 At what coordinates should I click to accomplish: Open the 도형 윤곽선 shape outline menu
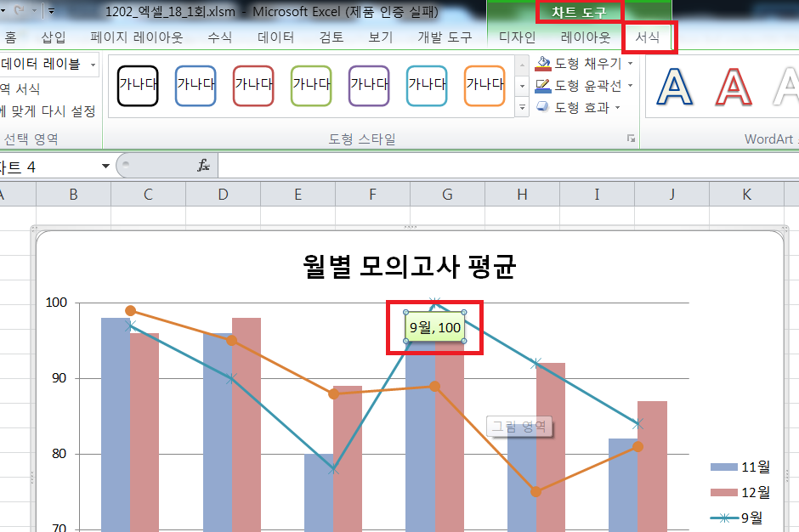click(584, 86)
